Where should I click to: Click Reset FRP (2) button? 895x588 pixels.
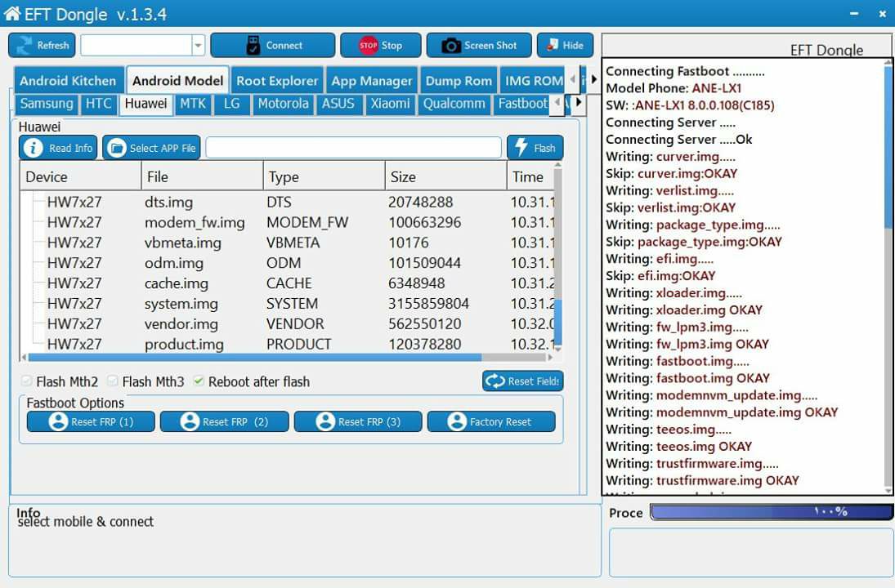[x=224, y=421]
